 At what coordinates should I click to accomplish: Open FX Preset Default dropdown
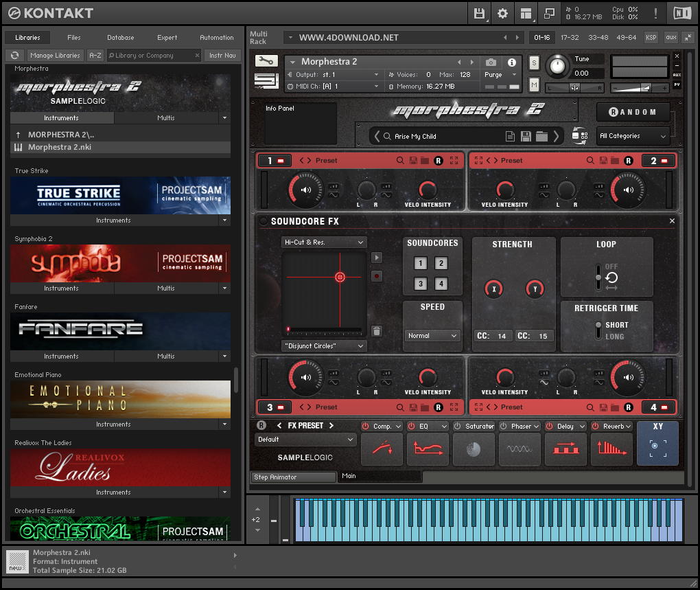[306, 440]
